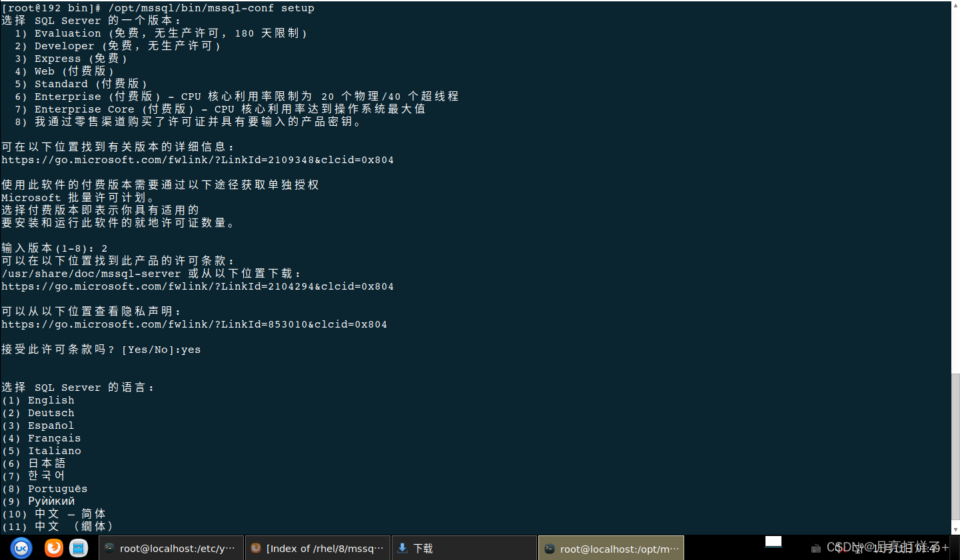Image resolution: width=960 pixels, height=560 pixels.
Task: Click the '(10) 中文 – 简体' language option
Action: [53, 514]
